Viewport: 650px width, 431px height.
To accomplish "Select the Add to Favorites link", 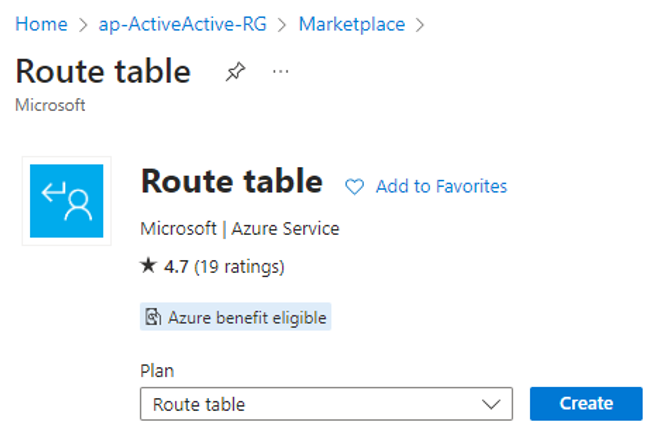I will click(441, 186).
